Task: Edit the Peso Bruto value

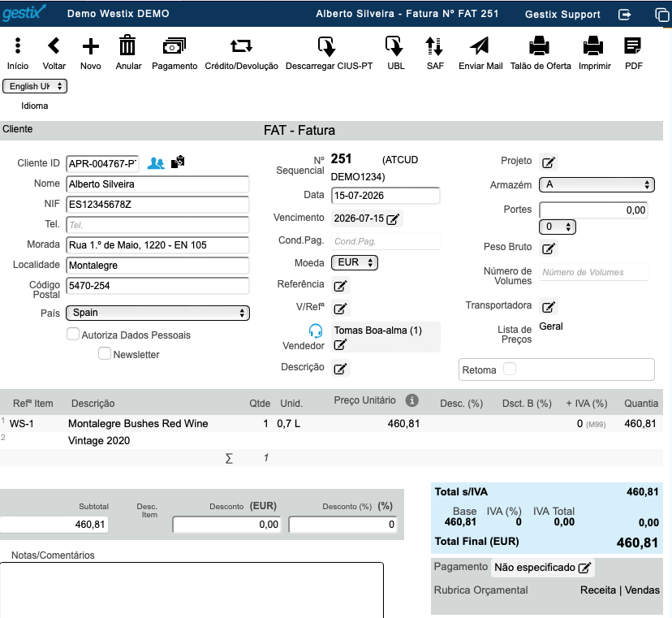Action: [x=549, y=248]
